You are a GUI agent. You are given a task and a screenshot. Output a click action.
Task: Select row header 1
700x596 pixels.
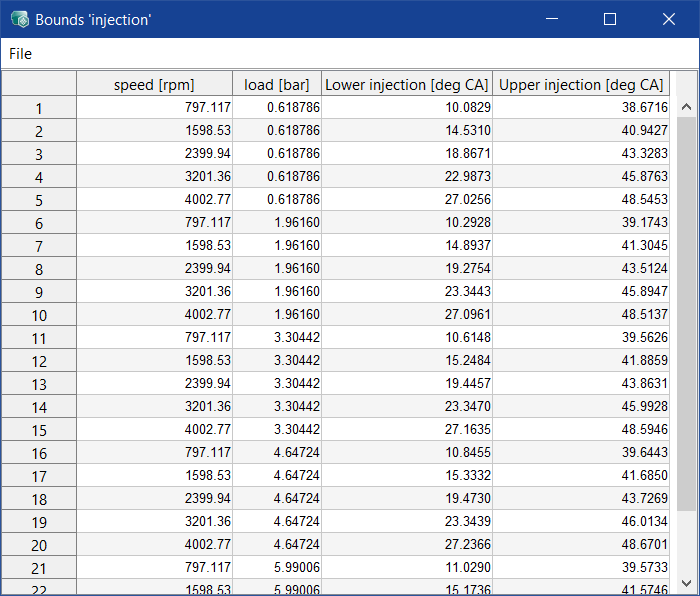tap(39, 108)
